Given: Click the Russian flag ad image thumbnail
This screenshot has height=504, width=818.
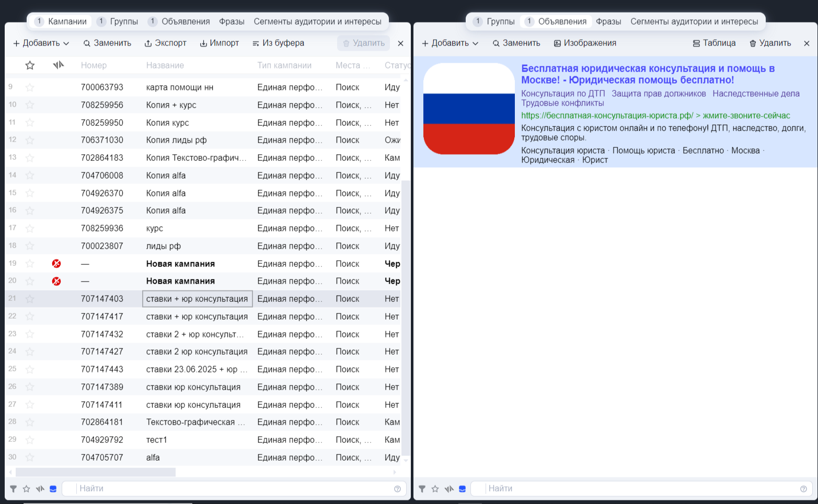Looking at the screenshot, I should 469,109.
